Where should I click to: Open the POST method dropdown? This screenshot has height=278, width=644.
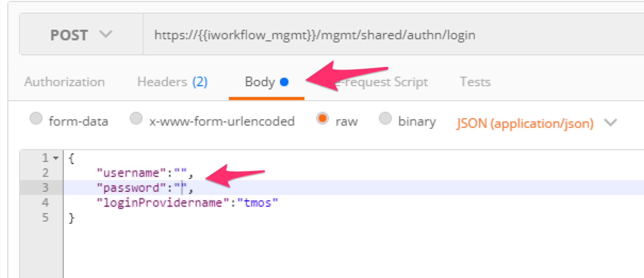pos(81,34)
